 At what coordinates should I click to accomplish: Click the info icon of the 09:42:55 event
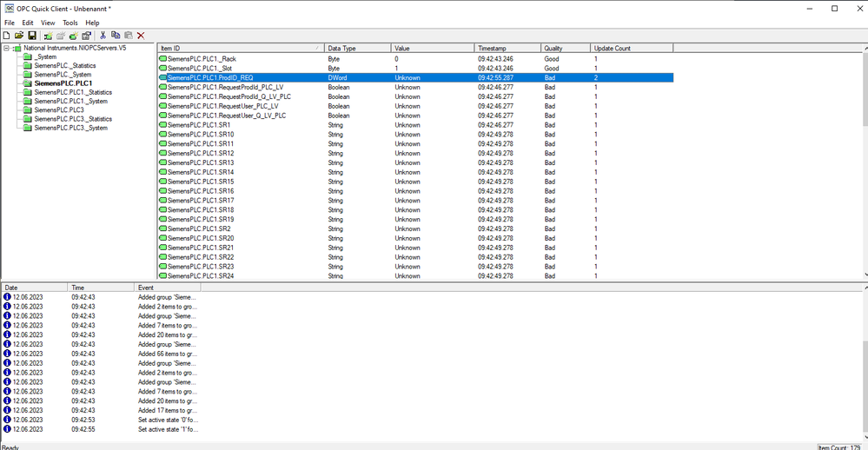[7, 429]
